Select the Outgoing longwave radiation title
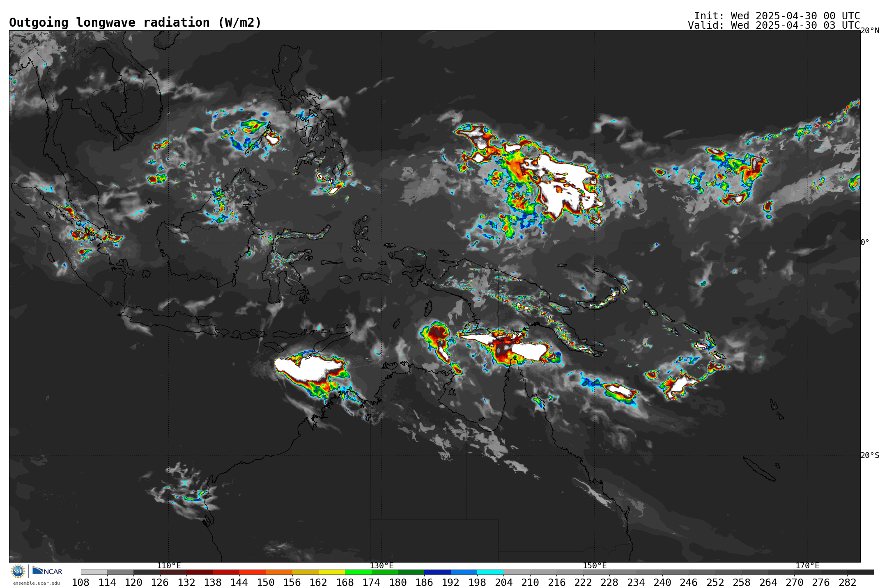Viewport: 887px width, 588px height. pyautogui.click(x=135, y=23)
